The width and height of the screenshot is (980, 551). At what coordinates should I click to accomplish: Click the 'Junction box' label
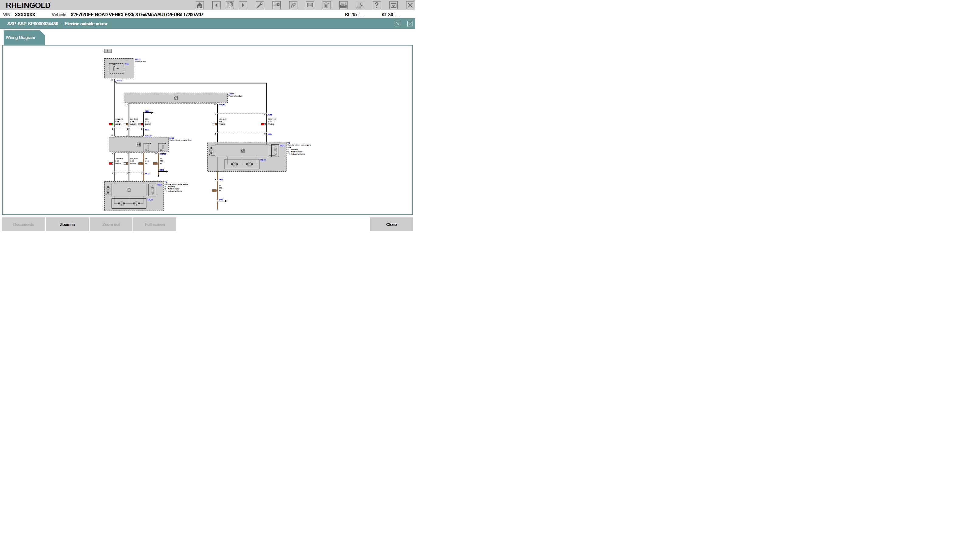click(x=140, y=62)
